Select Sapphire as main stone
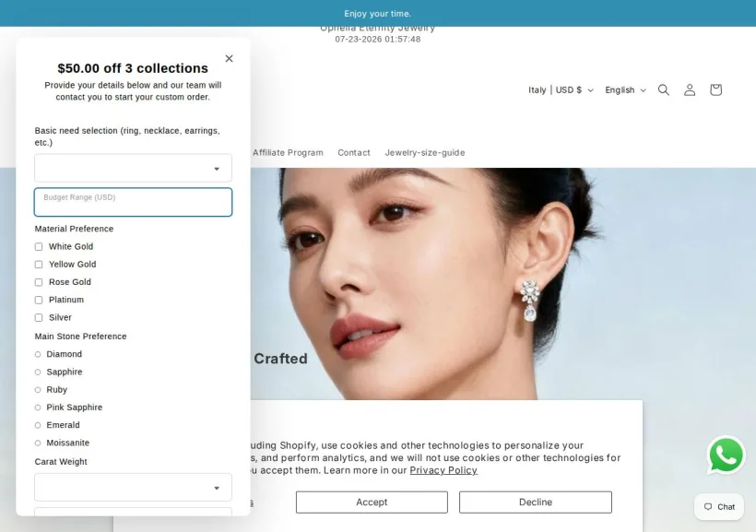The image size is (756, 532). (38, 372)
